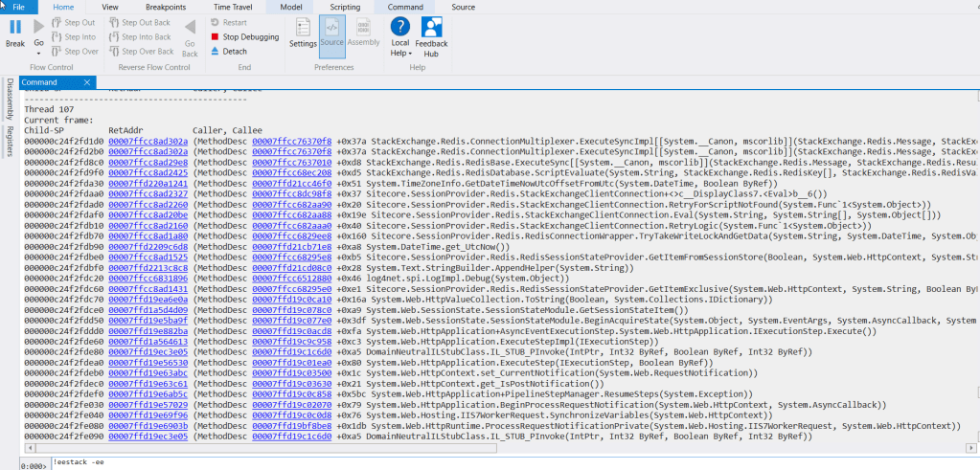Open the Time Travel ribbon tab

coord(233,7)
